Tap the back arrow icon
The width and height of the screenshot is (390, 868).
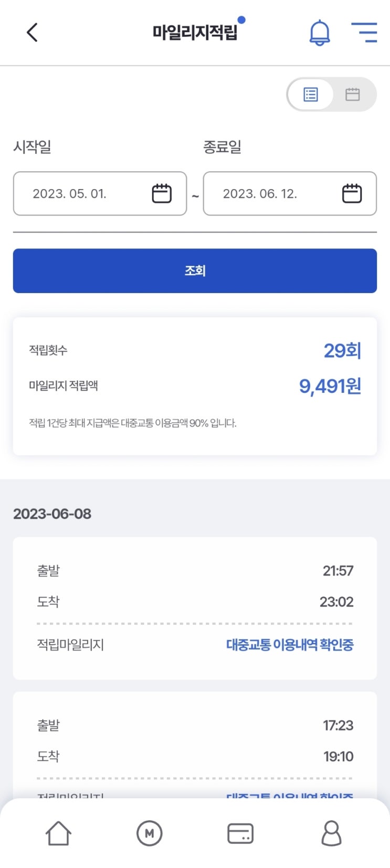point(32,33)
